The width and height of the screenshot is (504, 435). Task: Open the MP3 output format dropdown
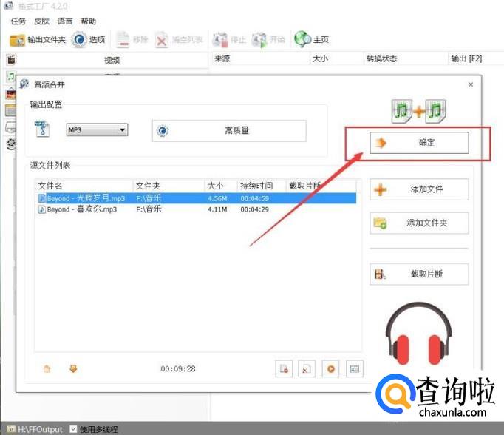[97, 130]
